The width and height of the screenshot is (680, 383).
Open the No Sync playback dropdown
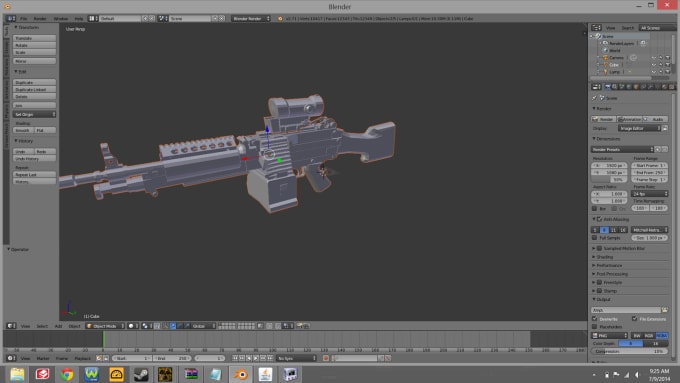(297, 358)
